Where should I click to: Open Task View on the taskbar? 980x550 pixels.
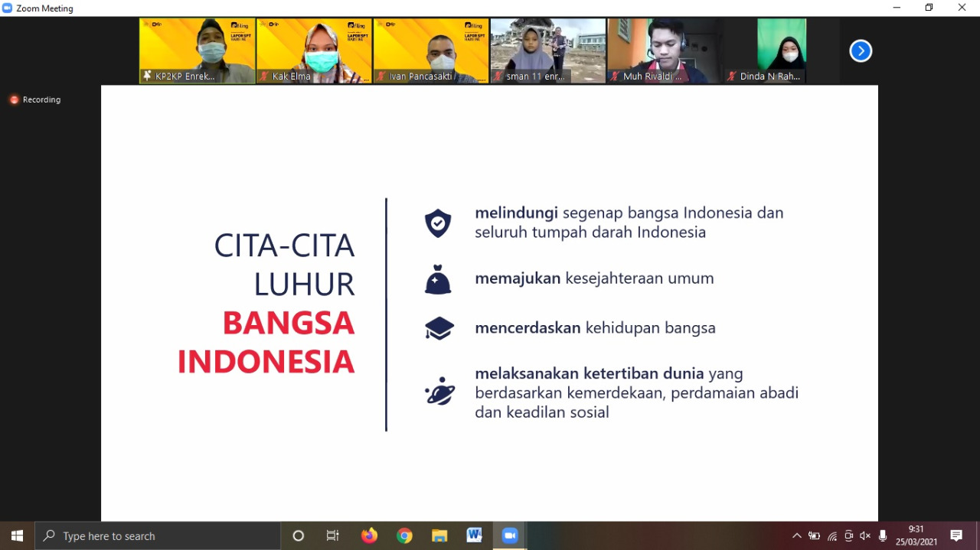(x=333, y=535)
